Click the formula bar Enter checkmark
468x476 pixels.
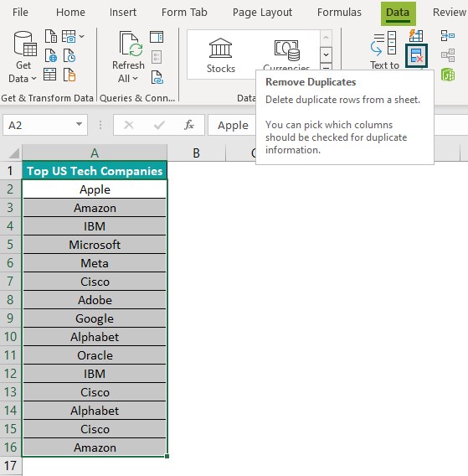click(x=159, y=125)
